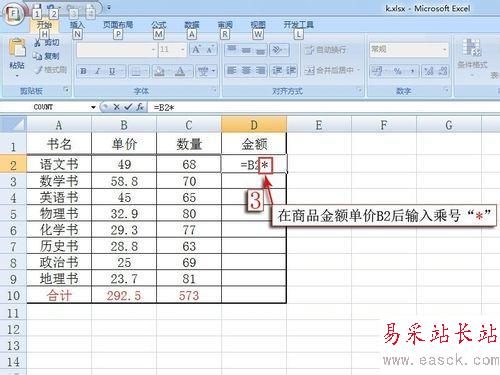The image size is (500, 375).
Task: Switch to the Page Layout (页面布局) tab
Action: (x=118, y=25)
